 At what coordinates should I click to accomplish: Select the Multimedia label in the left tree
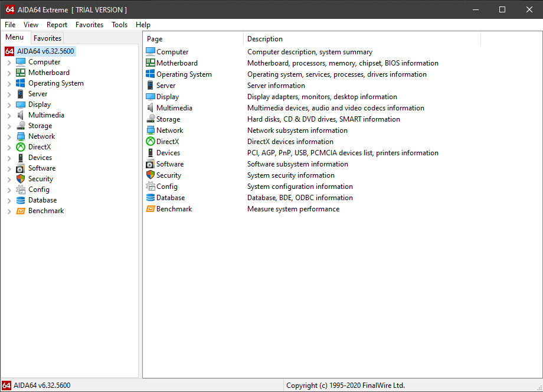[46, 115]
